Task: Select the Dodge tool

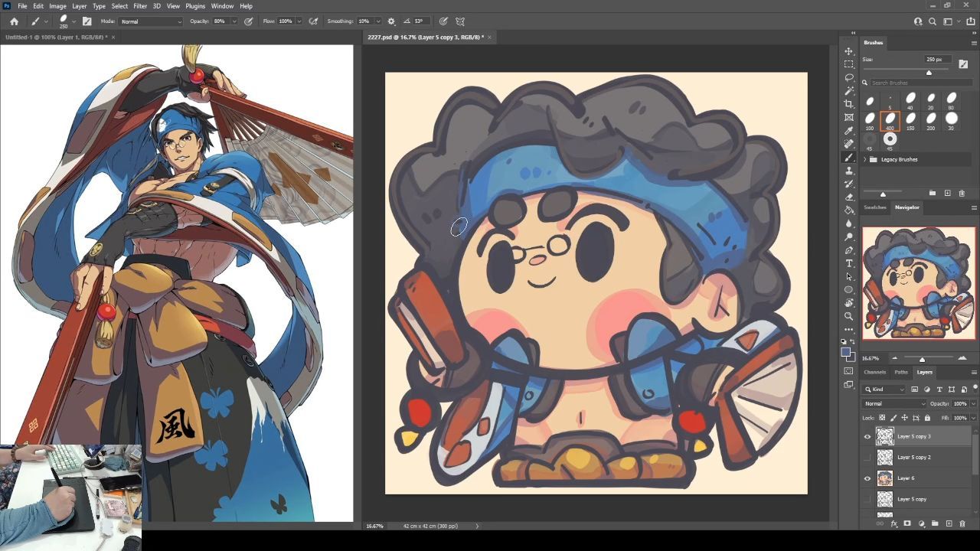Action: pyautogui.click(x=848, y=236)
